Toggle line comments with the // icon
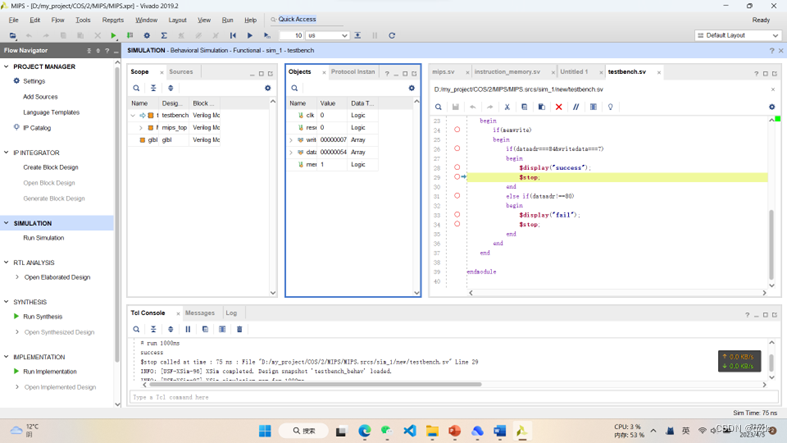The height and width of the screenshot is (443, 787). click(x=576, y=107)
